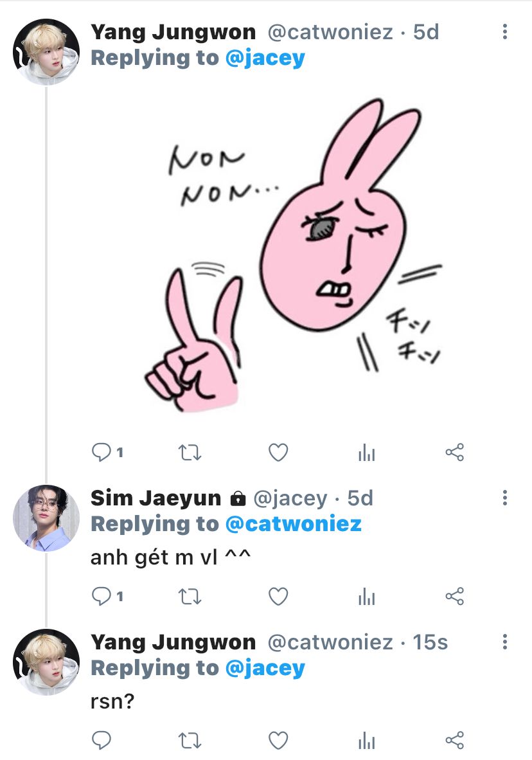532x760 pixels.
Task: Click Yang Jungwon's avatar on the top tweet
Action: [46, 51]
